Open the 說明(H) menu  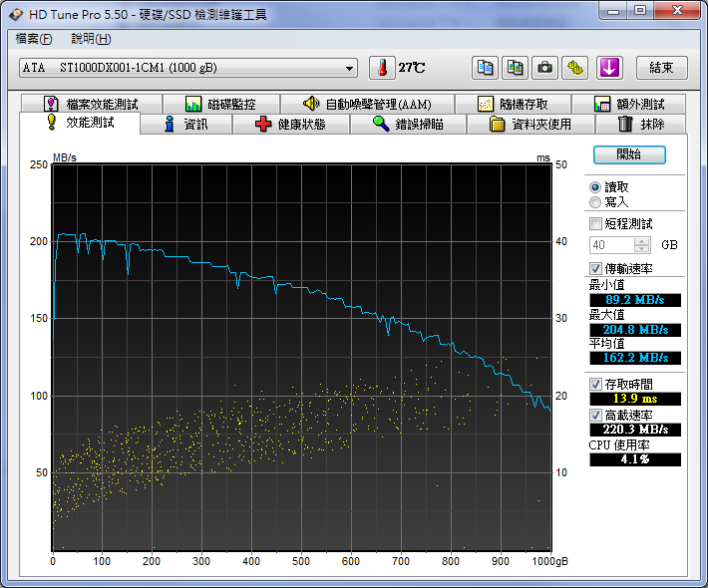click(x=91, y=39)
